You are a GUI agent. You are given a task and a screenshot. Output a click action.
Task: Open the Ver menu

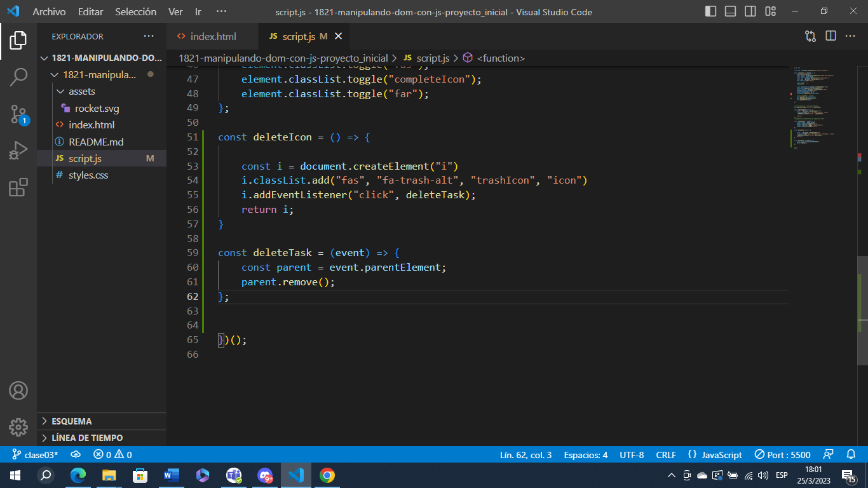point(175,11)
